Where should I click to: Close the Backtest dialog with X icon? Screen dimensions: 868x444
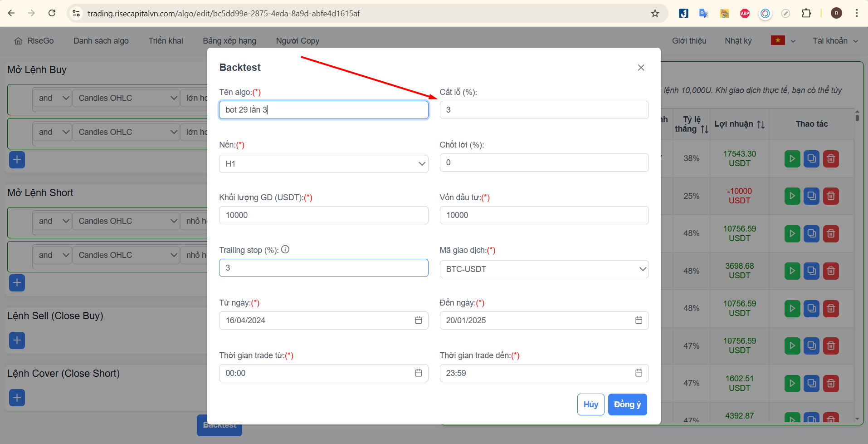[641, 68]
